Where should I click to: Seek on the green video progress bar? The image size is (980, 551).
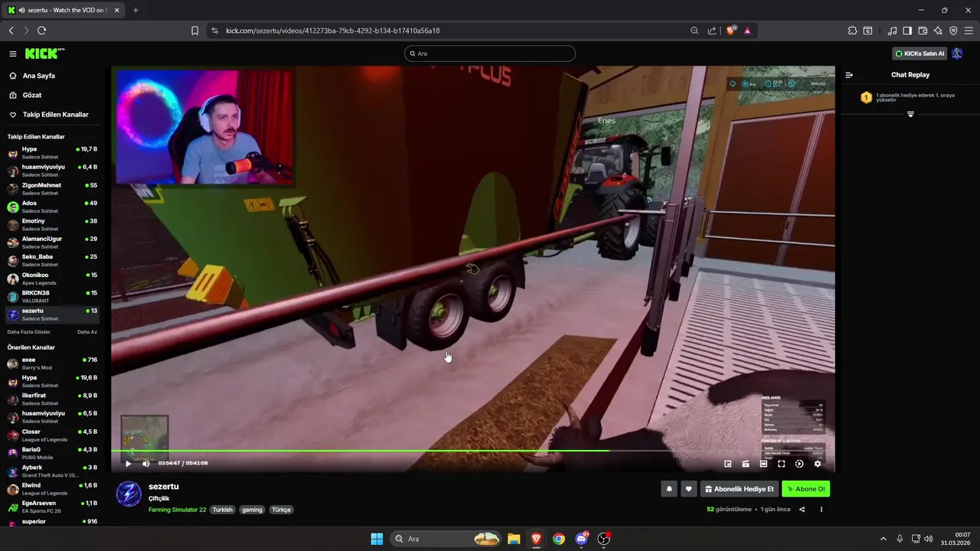(x=472, y=450)
